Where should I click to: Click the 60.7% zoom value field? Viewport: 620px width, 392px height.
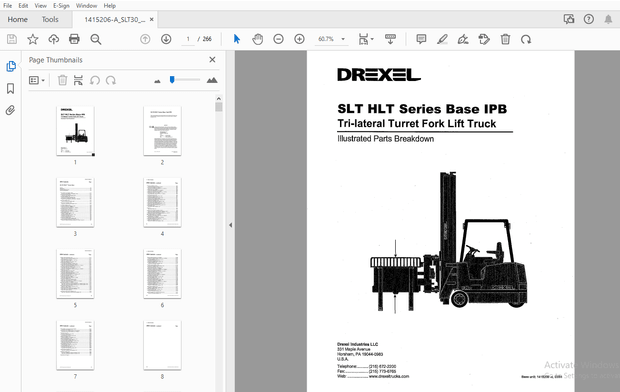[x=326, y=39]
